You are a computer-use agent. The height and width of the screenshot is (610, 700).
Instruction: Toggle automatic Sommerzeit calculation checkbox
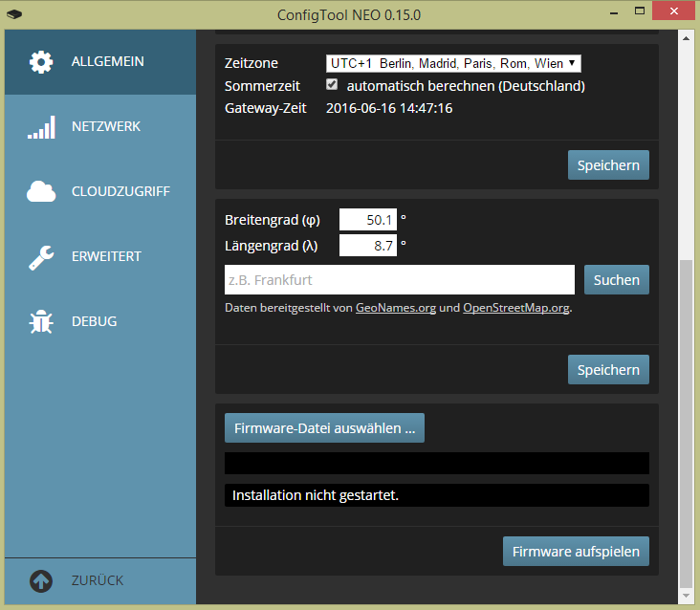point(332,84)
